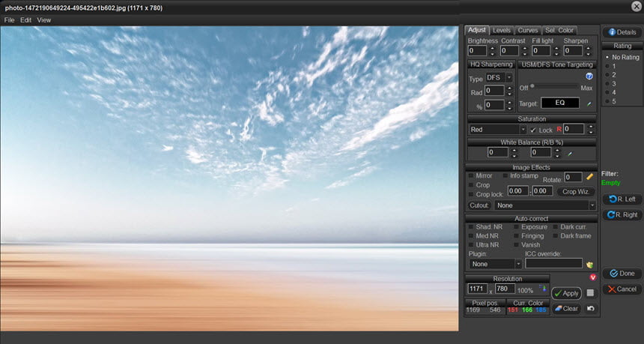Click the tone targeting Off/Max slider
The image size is (644, 344).
click(554, 86)
